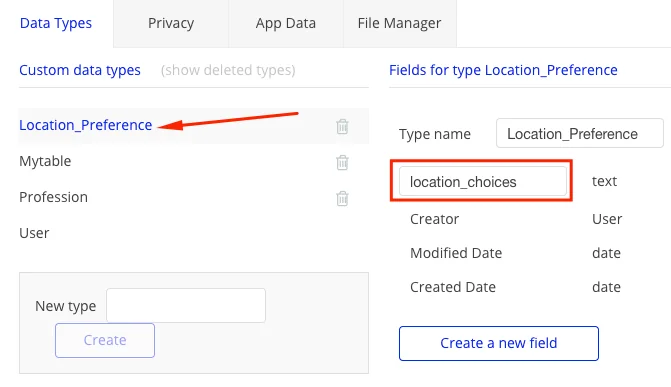Screen dimensions: 671x387
Task: Click the Modified Date field label
Action: click(456, 253)
